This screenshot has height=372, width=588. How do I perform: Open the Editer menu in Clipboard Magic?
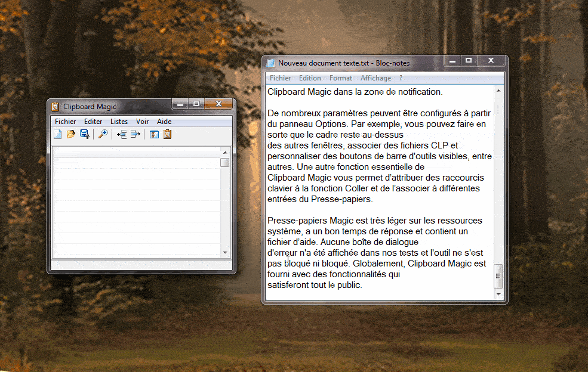tap(93, 121)
